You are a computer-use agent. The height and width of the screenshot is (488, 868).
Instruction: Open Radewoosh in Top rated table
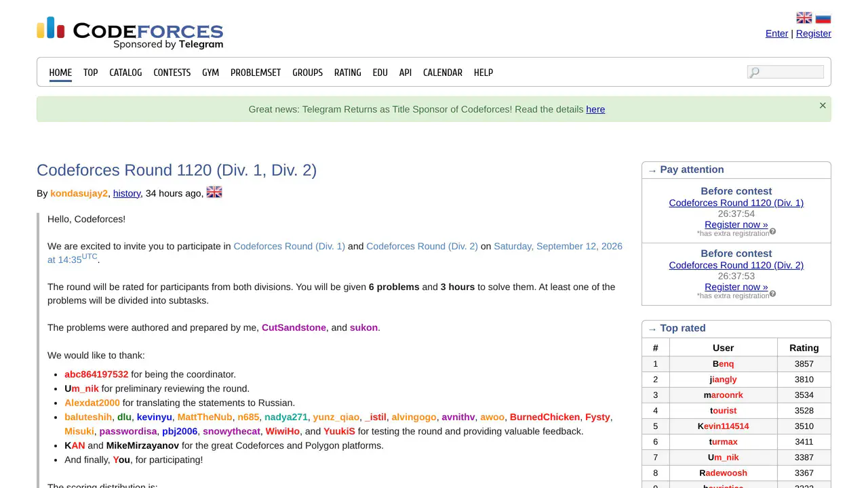(x=724, y=473)
